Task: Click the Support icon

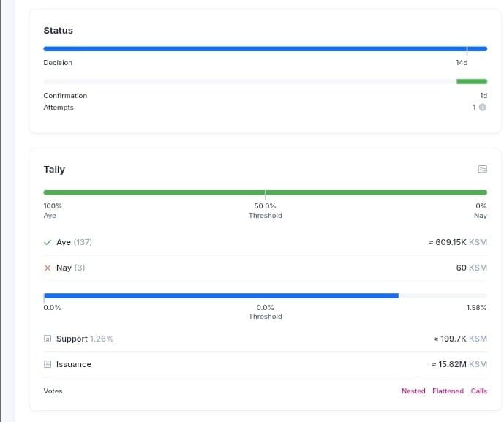Action: click(48, 339)
